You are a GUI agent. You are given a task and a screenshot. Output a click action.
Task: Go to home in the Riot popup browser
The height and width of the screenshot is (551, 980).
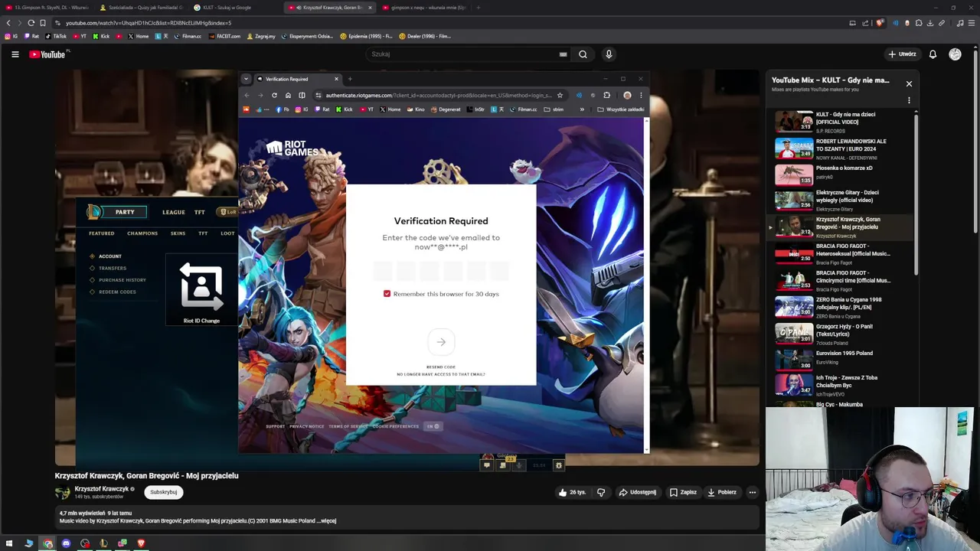pos(288,95)
